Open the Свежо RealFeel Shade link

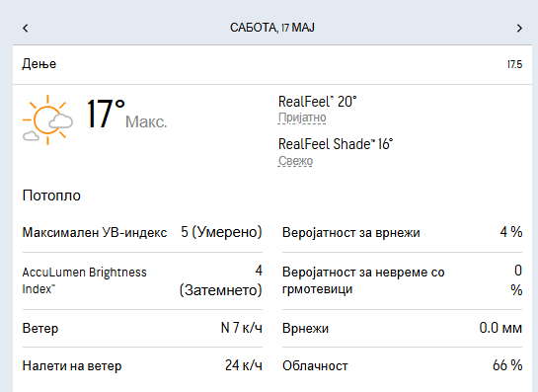pyautogui.click(x=295, y=161)
